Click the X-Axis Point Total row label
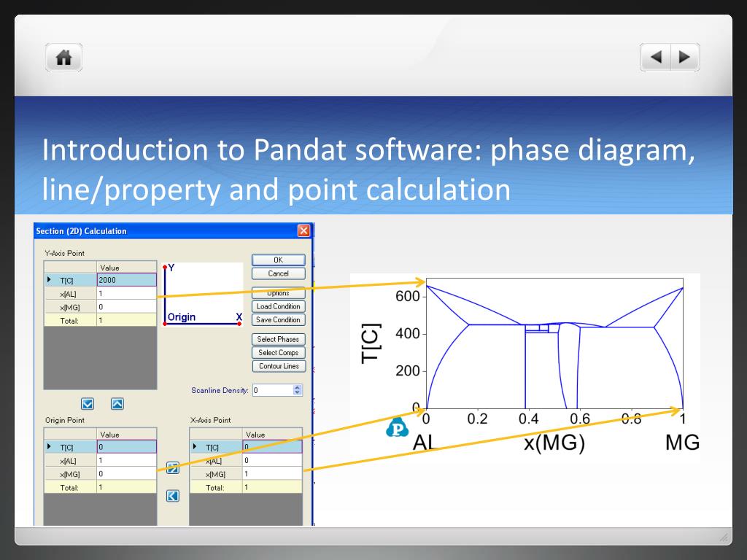This screenshot has height=560, width=747. 215,487
